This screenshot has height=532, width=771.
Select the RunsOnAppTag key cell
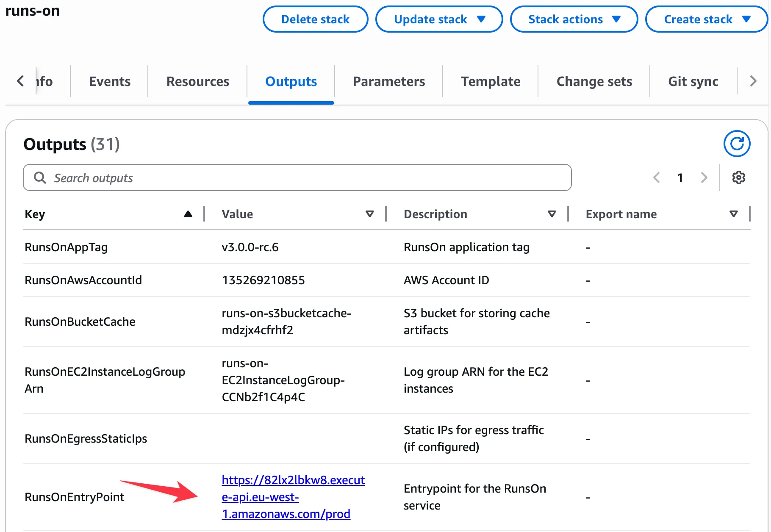pos(66,247)
